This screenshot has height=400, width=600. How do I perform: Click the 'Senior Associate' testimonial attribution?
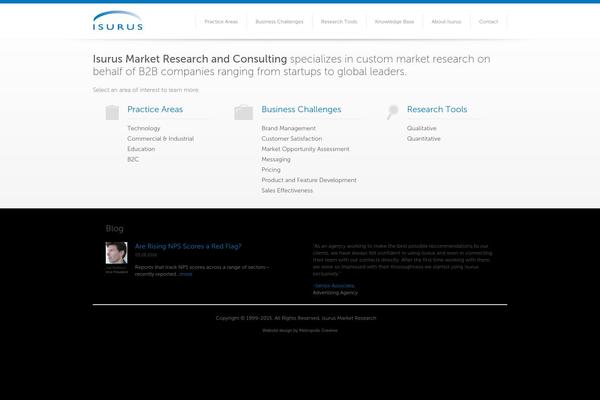334,286
